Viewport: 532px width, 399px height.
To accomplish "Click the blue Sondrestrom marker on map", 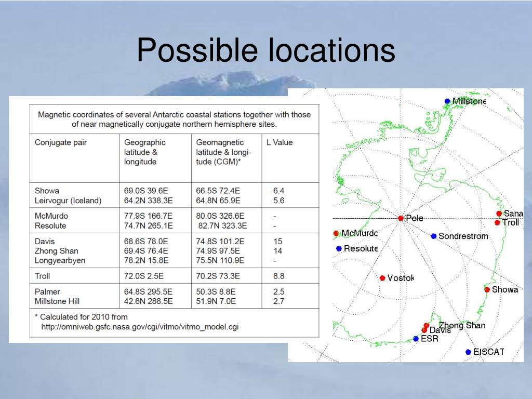I will (x=434, y=236).
